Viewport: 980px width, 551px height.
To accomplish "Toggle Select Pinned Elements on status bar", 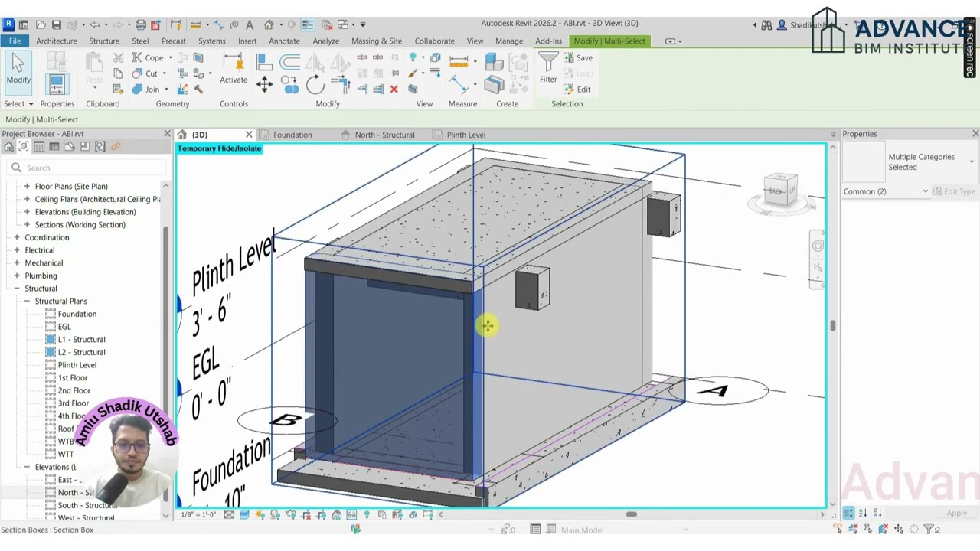I will 868,529.
